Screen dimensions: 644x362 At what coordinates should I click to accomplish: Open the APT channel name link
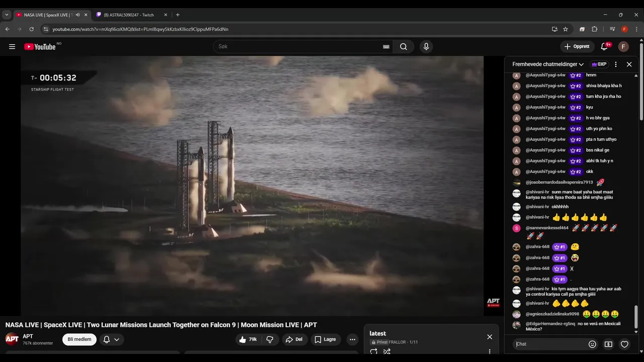[28, 336]
